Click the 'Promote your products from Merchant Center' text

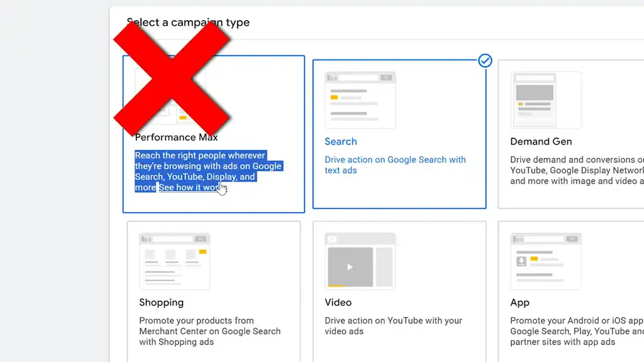210,331
